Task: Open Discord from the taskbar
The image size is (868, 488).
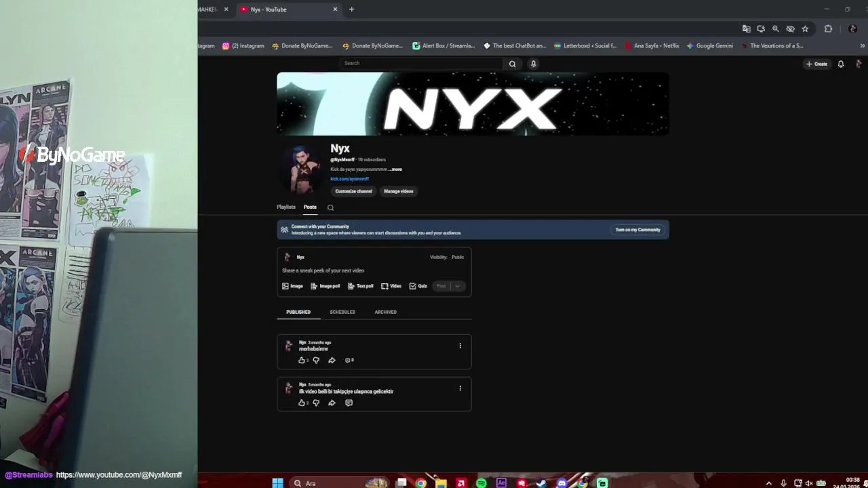Action: tap(561, 483)
